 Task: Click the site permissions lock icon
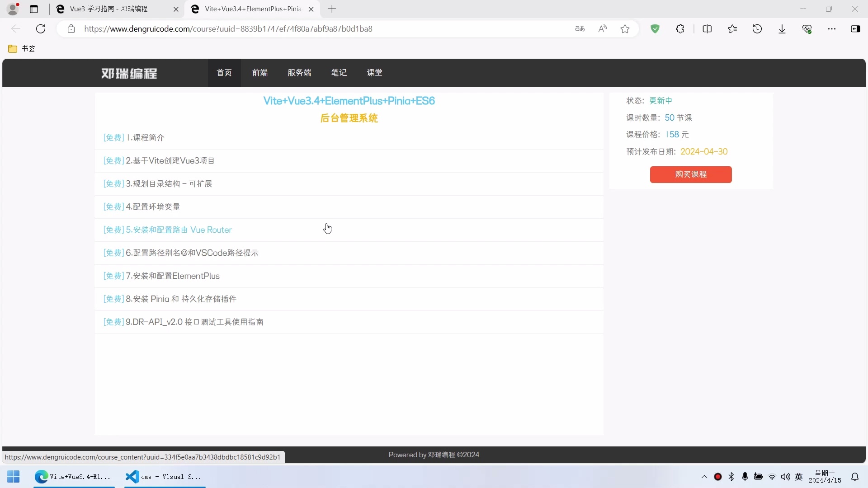71,28
